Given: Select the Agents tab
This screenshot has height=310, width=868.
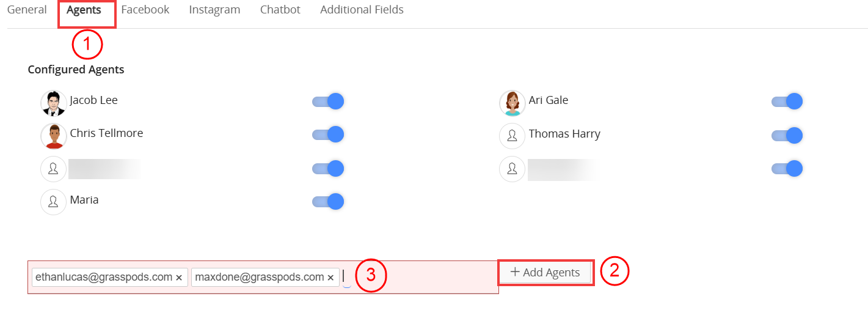Looking at the screenshot, I should point(84,10).
